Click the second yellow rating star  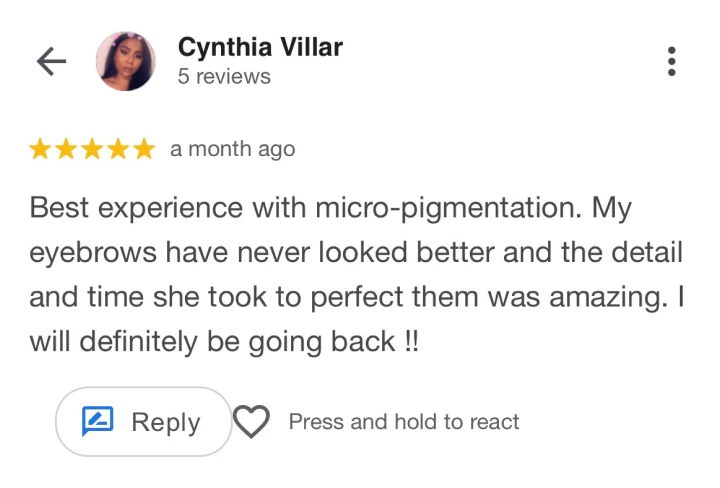tap(67, 150)
